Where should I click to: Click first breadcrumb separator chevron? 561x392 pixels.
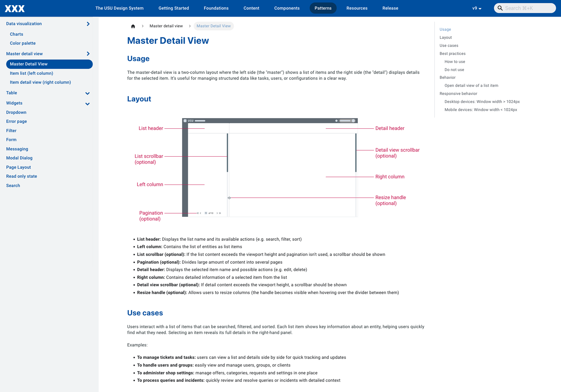pyautogui.click(x=143, y=26)
